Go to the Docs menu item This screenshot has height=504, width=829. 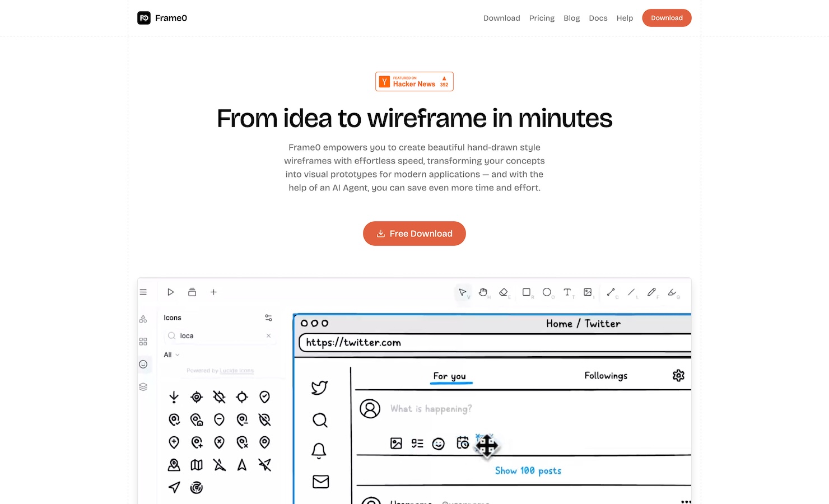598,18
